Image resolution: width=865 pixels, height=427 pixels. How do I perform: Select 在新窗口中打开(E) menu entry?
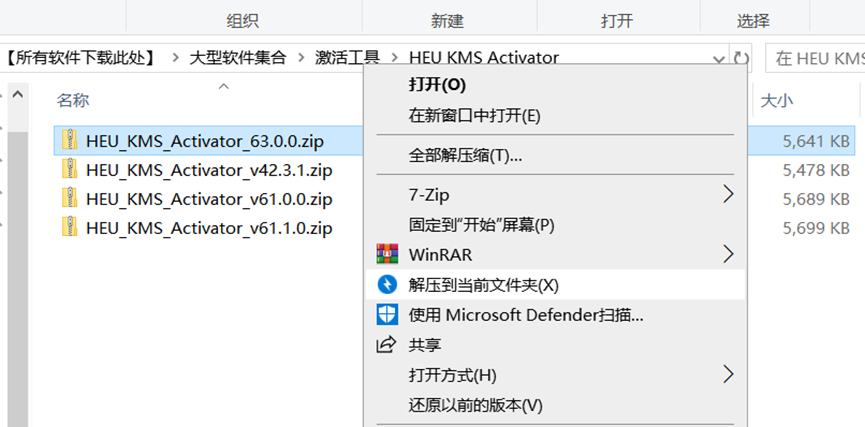click(474, 115)
